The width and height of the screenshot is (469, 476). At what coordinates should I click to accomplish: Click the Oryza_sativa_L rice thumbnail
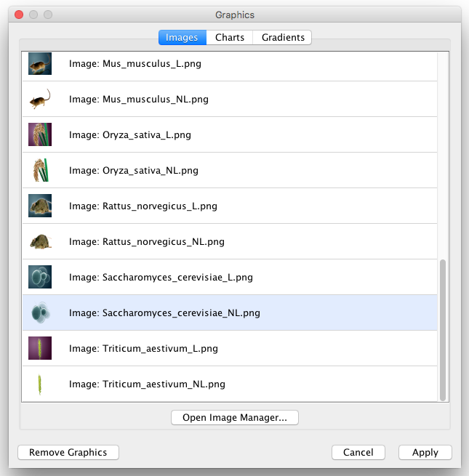(x=39, y=135)
